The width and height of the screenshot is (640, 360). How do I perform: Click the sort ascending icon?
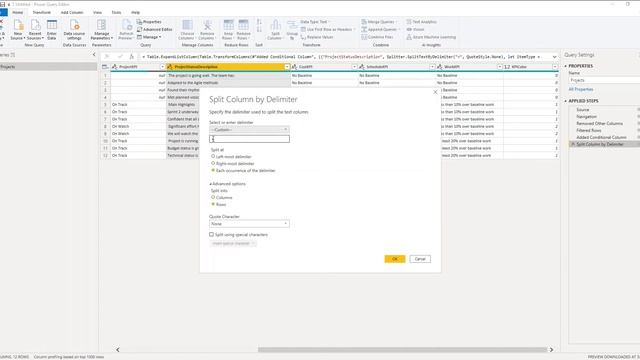tap(259, 22)
